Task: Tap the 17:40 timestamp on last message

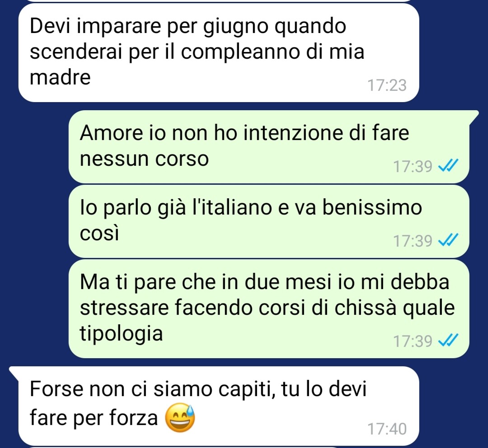Action: (387, 429)
